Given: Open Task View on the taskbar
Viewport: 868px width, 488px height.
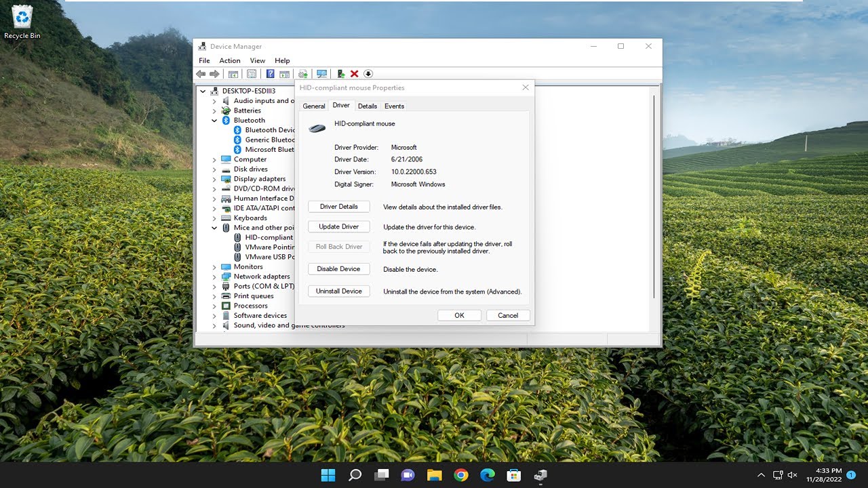Looking at the screenshot, I should click(x=381, y=475).
